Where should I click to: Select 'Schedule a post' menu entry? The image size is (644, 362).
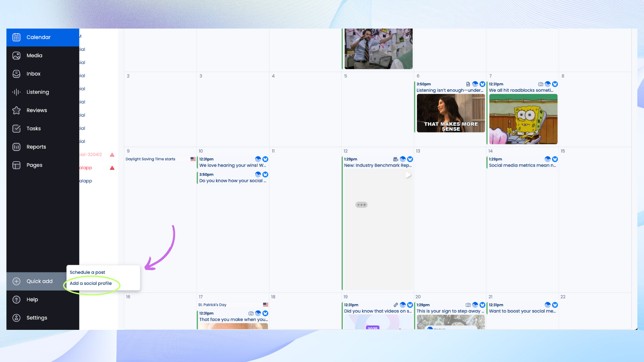point(87,272)
